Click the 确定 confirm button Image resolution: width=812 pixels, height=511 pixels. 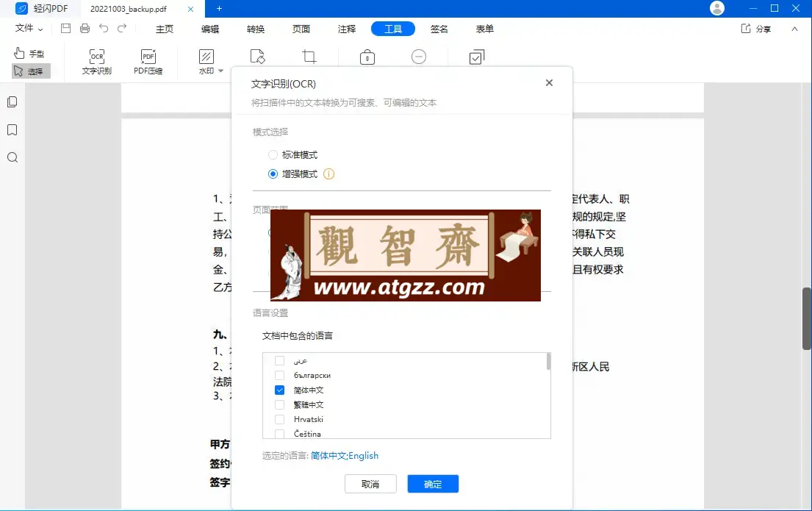coord(433,484)
